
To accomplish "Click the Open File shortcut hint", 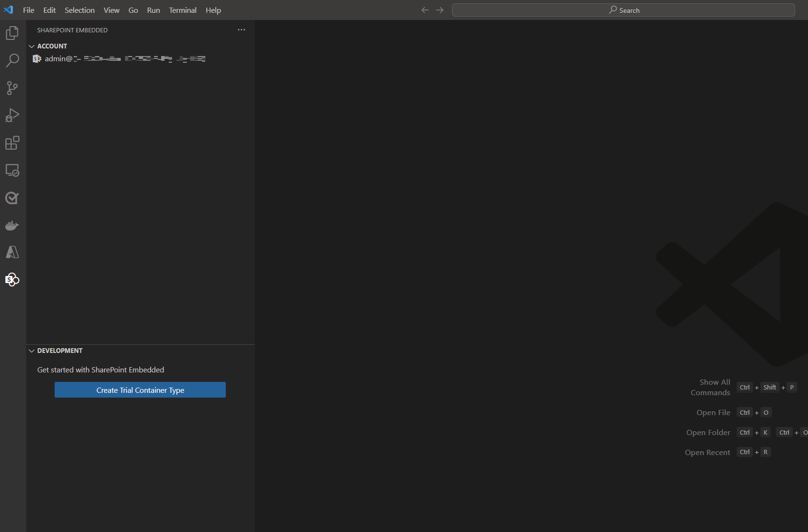I will (713, 412).
